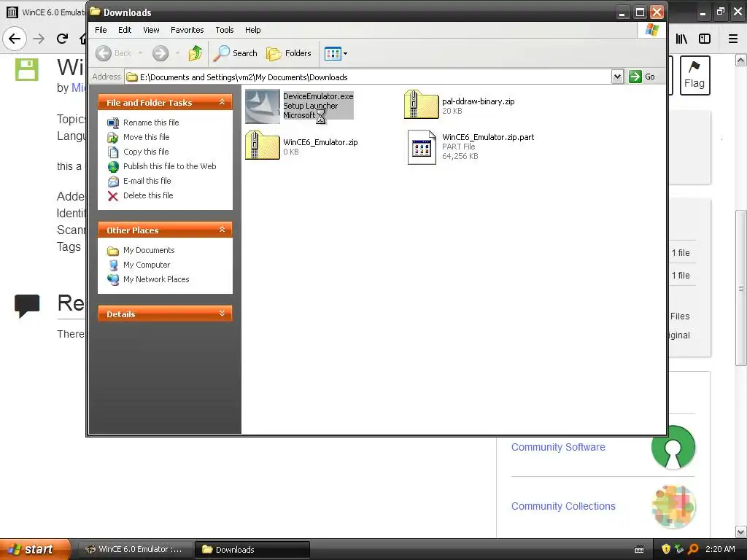Open the Community Collections link
This screenshot has height=560, width=747.
click(563, 506)
